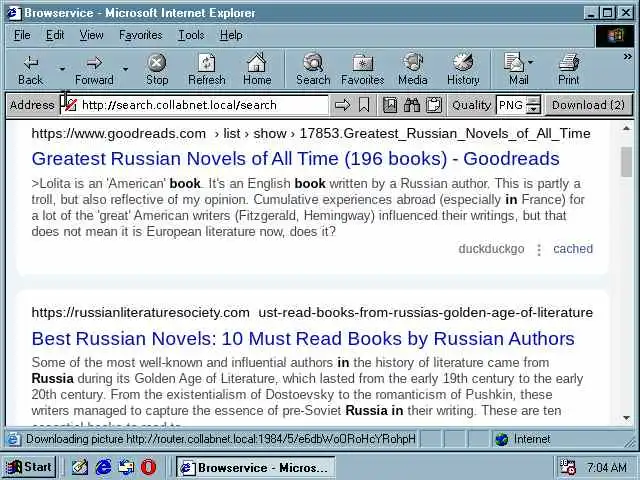Click the scrollbar down arrow
640x480 pixels.
pyautogui.click(x=627, y=418)
